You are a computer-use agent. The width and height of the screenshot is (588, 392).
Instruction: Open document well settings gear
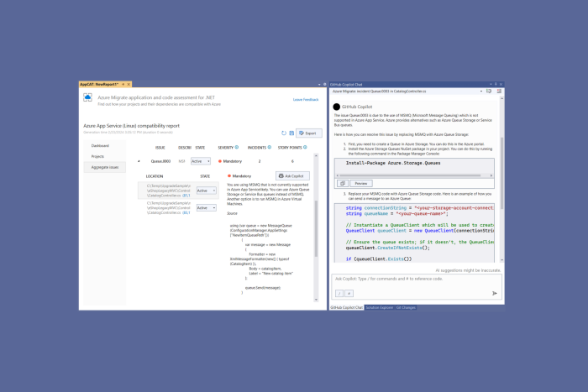click(x=324, y=84)
